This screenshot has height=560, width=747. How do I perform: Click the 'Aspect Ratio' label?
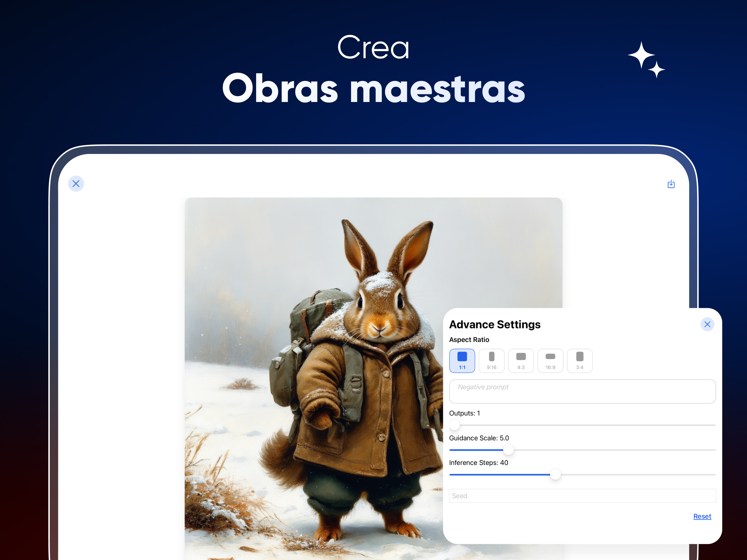pos(469,339)
